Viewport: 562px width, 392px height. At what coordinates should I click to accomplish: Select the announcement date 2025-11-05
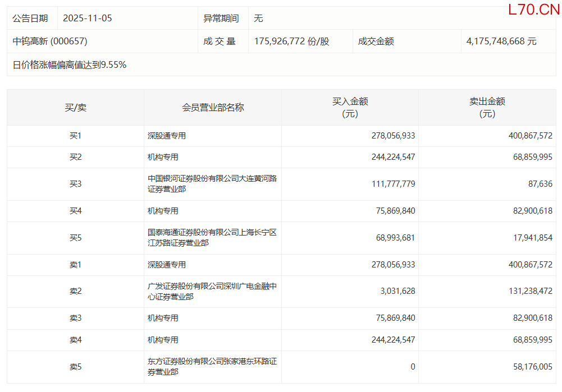coord(88,19)
